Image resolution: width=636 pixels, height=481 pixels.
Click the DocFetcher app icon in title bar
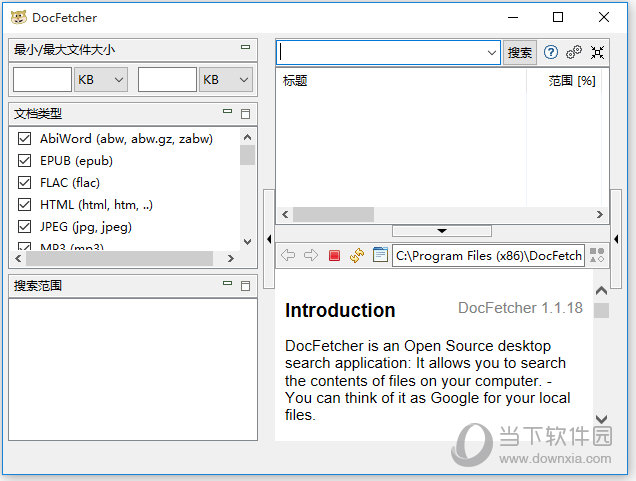18,17
